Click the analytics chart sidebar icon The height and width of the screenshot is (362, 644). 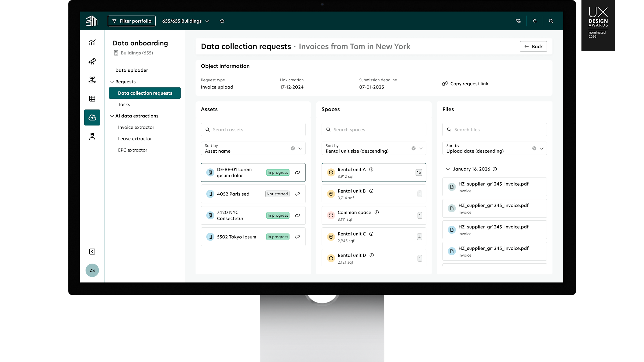click(92, 43)
